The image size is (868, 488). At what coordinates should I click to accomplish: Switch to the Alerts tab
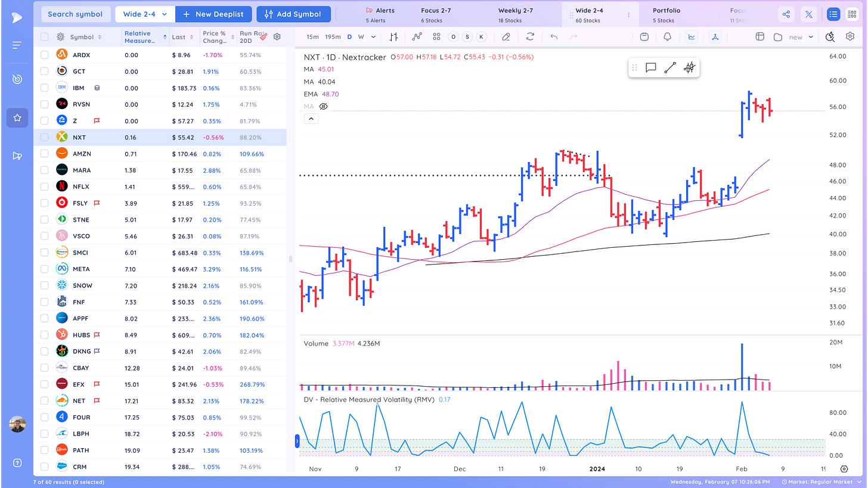[380, 15]
